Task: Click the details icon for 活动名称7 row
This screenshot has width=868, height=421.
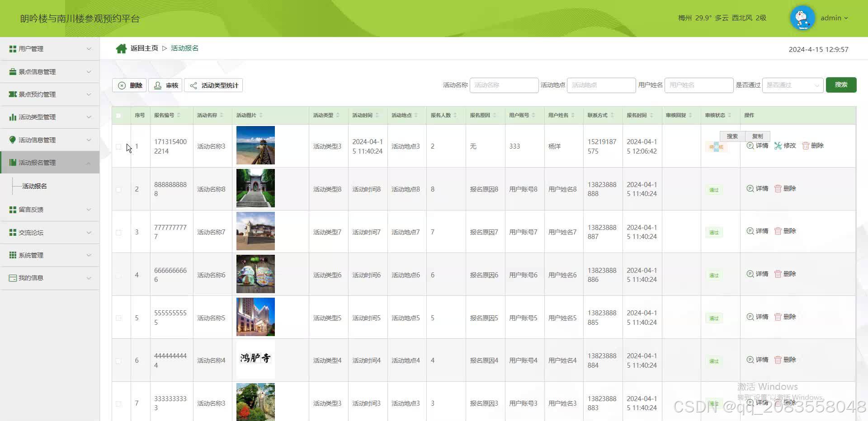Action: (750, 231)
